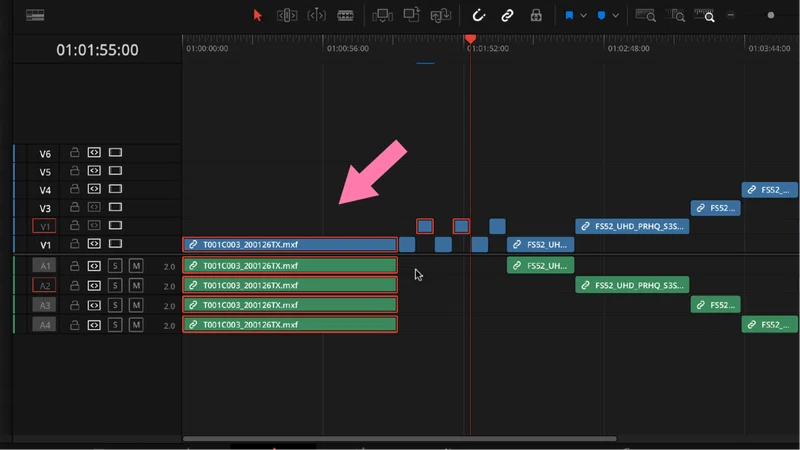The height and width of the screenshot is (450, 800).
Task: Select the Blade Edit Mode tool
Action: [345, 15]
